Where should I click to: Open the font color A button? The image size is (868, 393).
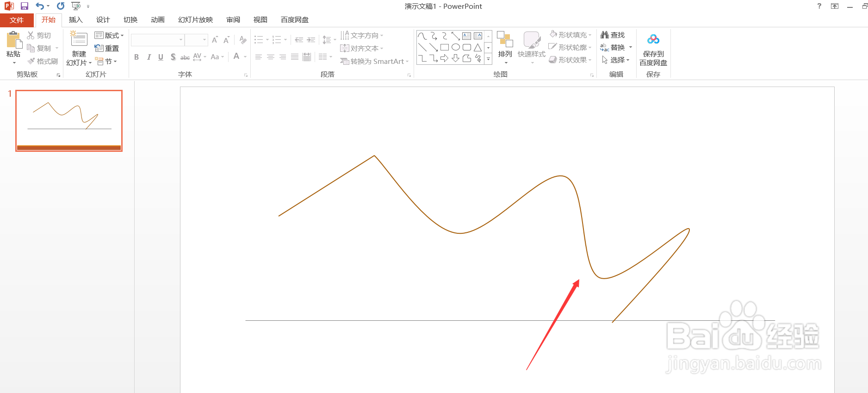point(236,56)
